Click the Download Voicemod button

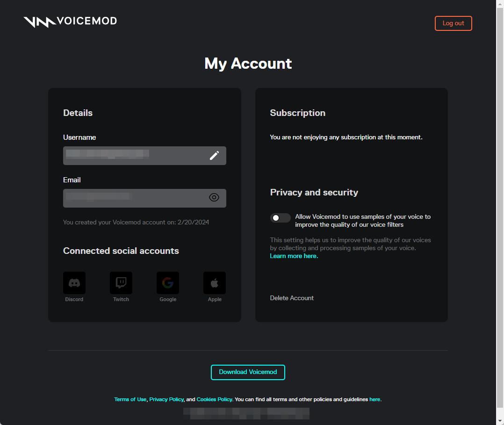click(248, 372)
